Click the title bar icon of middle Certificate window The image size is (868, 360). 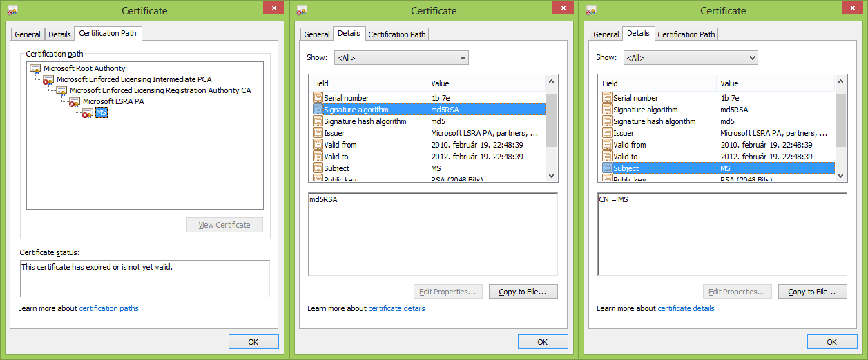301,11
